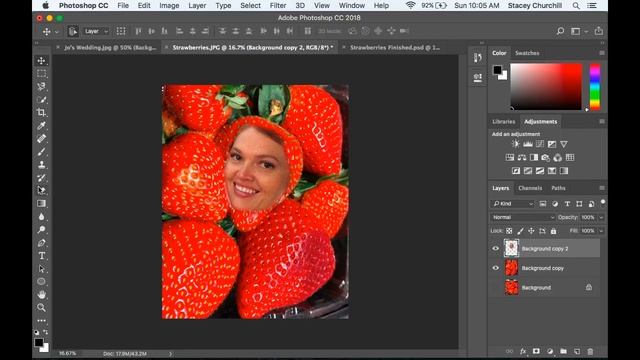
Task: Open the Fill slider arrow
Action: (601, 231)
